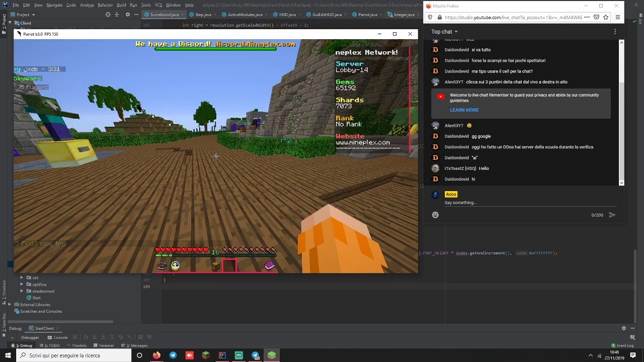Open Telegram from the taskbar
This screenshot has height=362, width=644.
[173, 355]
